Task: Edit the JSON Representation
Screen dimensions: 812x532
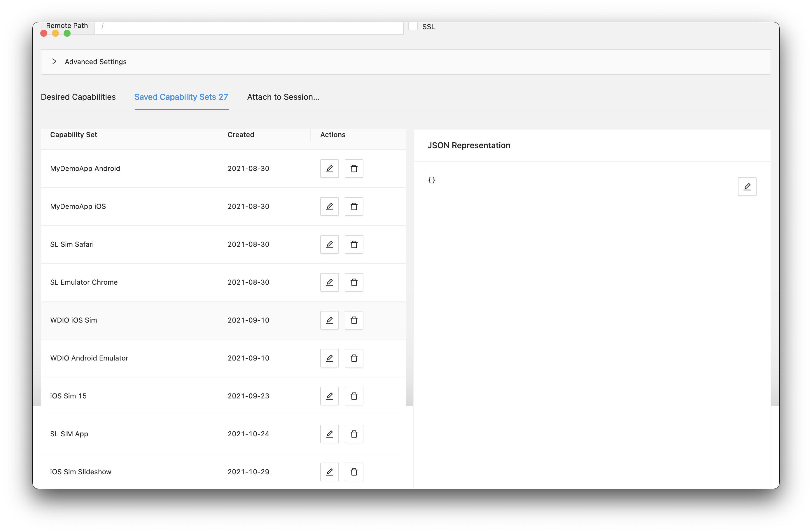Action: click(747, 186)
